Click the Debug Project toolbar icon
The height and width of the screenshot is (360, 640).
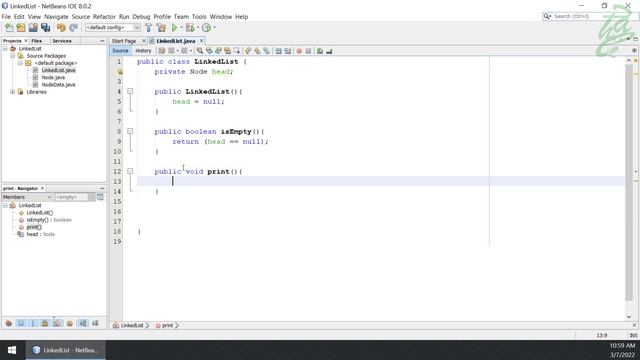190,27
